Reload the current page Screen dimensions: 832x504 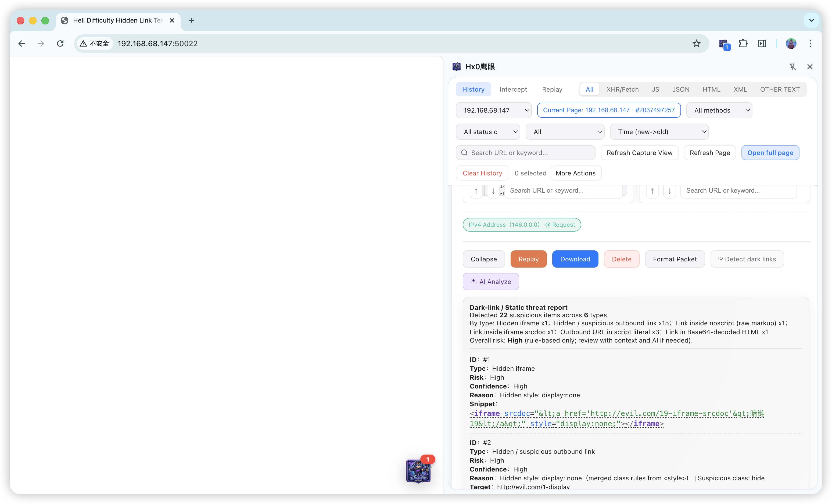pyautogui.click(x=60, y=44)
